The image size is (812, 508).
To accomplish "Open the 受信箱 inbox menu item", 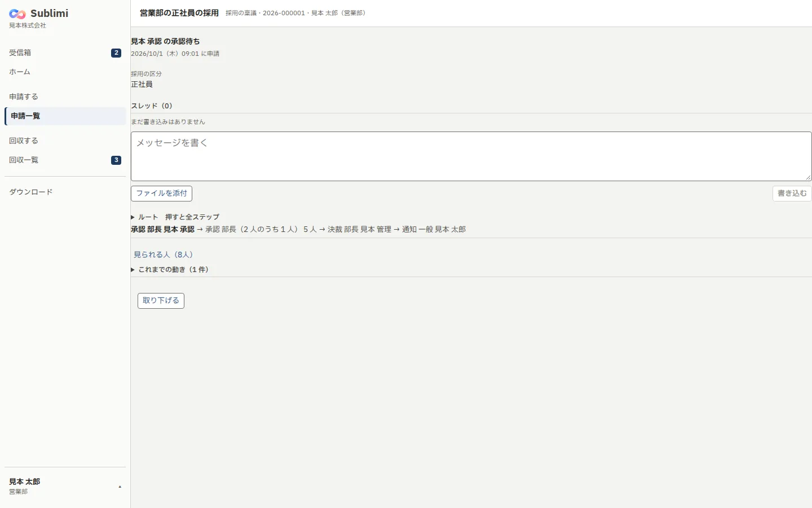I will [x=65, y=52].
